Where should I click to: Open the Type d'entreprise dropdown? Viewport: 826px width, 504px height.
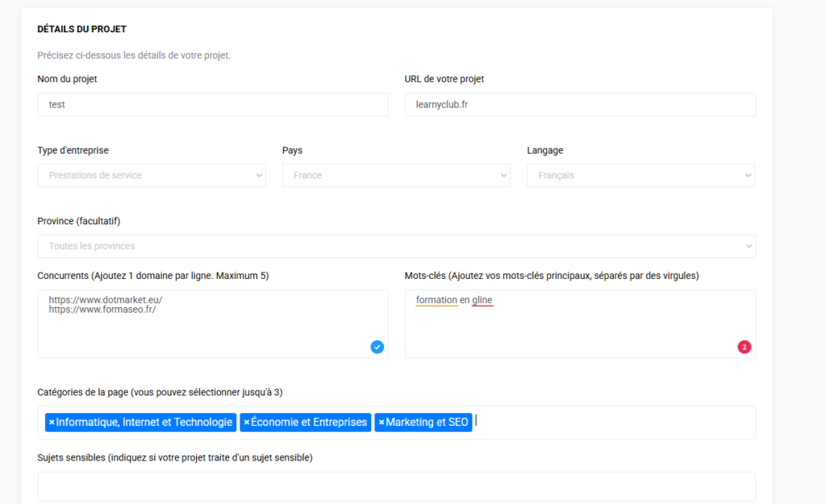coord(152,175)
